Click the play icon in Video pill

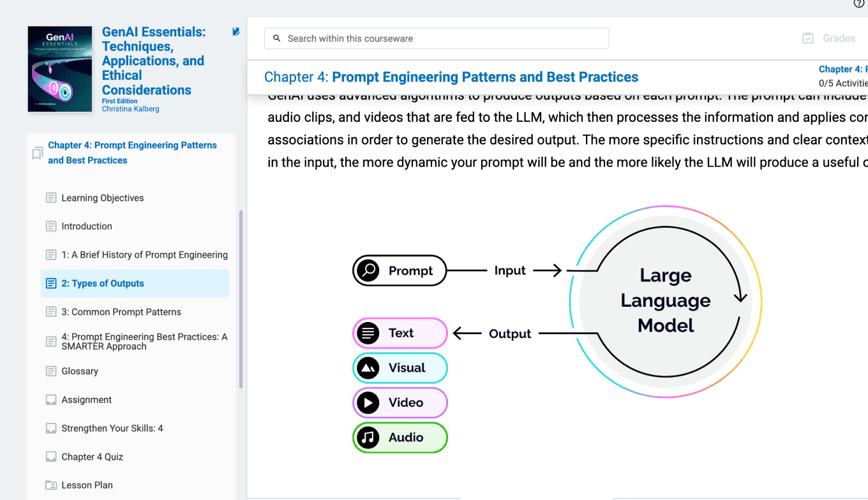pyautogui.click(x=368, y=403)
